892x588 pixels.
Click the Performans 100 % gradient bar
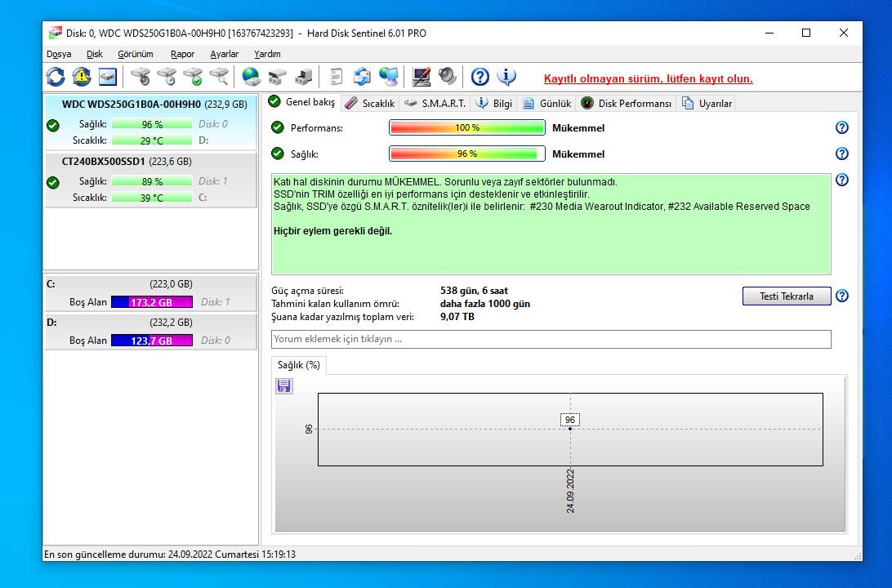click(467, 127)
